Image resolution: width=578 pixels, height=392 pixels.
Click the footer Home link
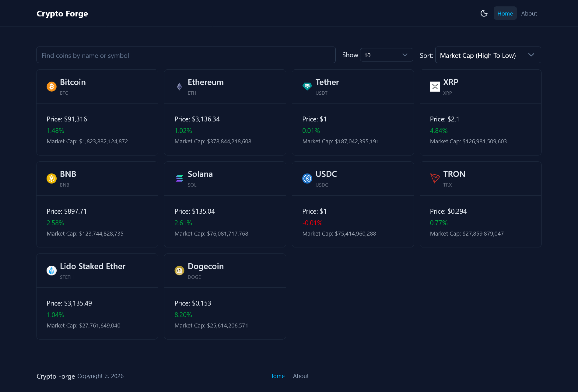[x=277, y=376]
